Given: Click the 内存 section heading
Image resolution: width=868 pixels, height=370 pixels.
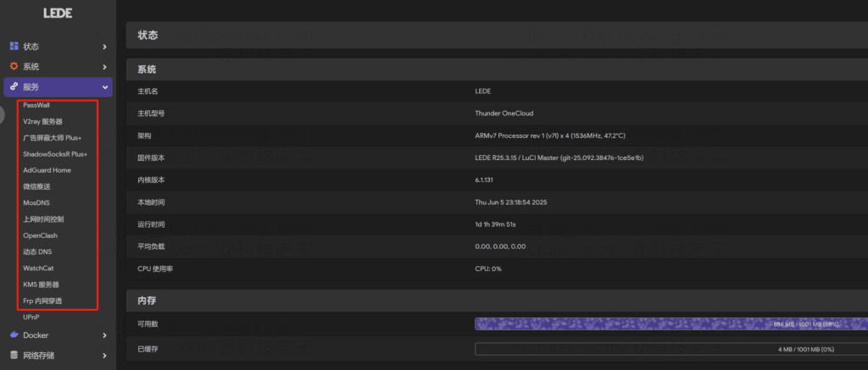Looking at the screenshot, I should pyautogui.click(x=147, y=301).
